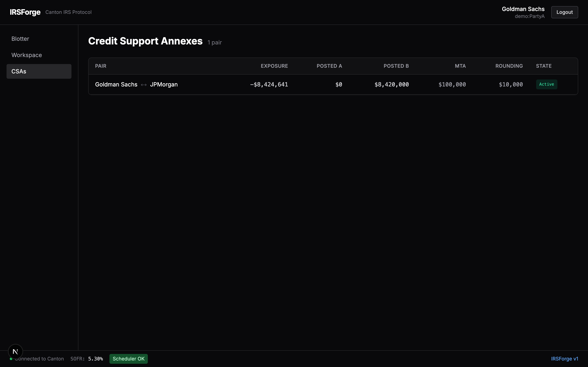Click the Scheduler OK status badge

128,359
